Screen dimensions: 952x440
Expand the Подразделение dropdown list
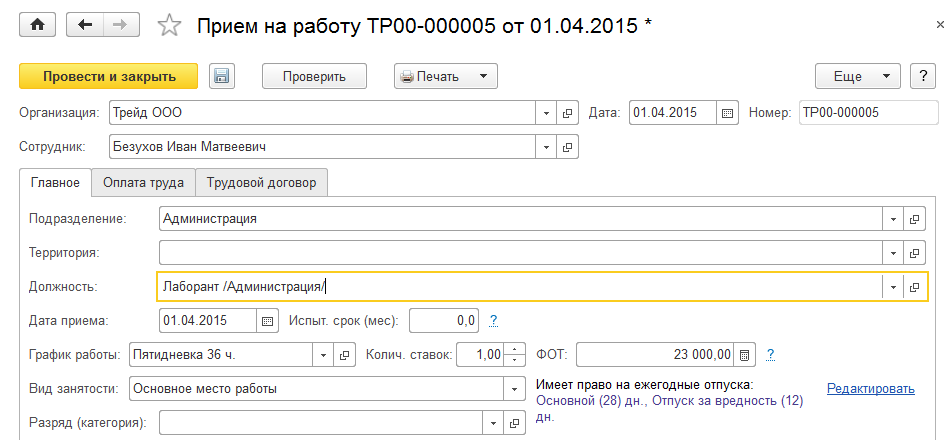click(x=893, y=219)
